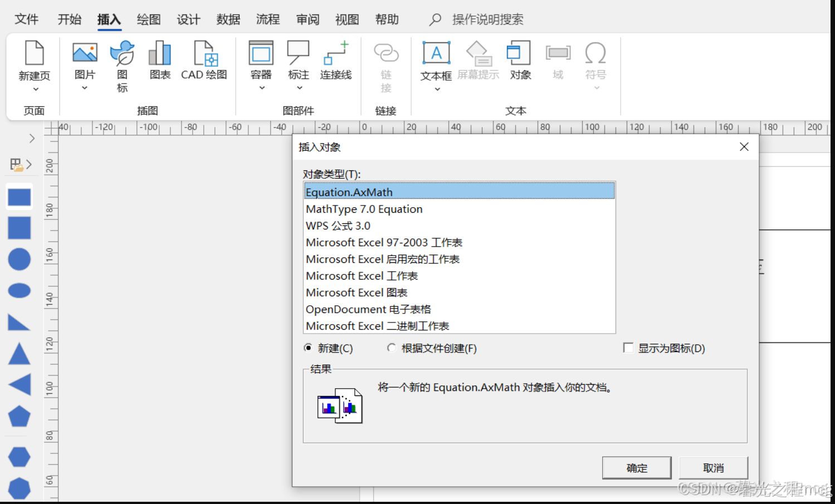This screenshot has width=835, height=504.
Task: Expand the 符号 dropdown arrow
Action: coord(597,88)
